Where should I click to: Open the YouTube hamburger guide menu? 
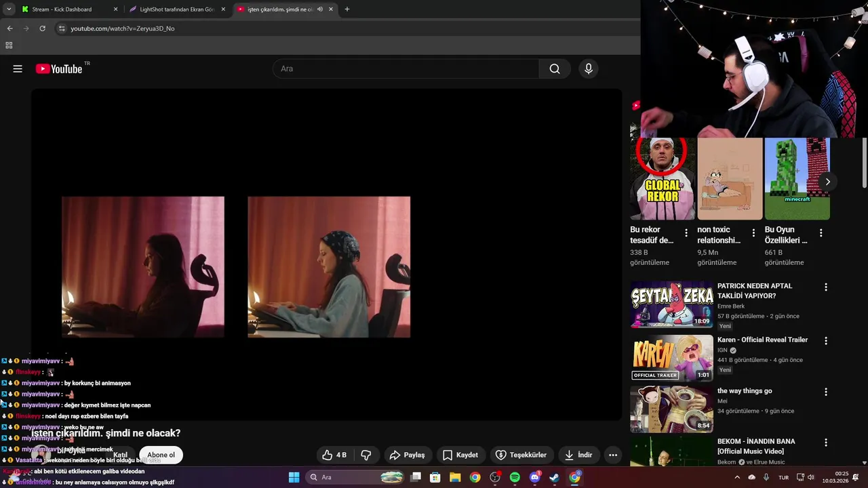click(18, 68)
